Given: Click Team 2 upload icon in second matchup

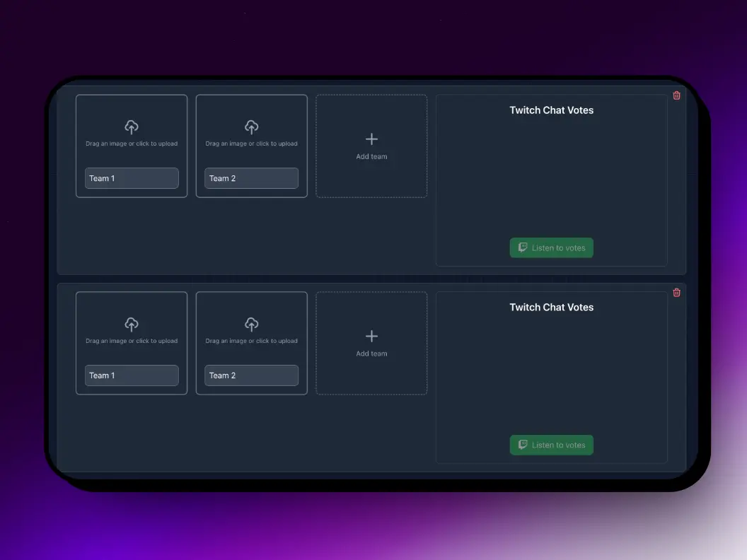Looking at the screenshot, I should click(x=251, y=325).
